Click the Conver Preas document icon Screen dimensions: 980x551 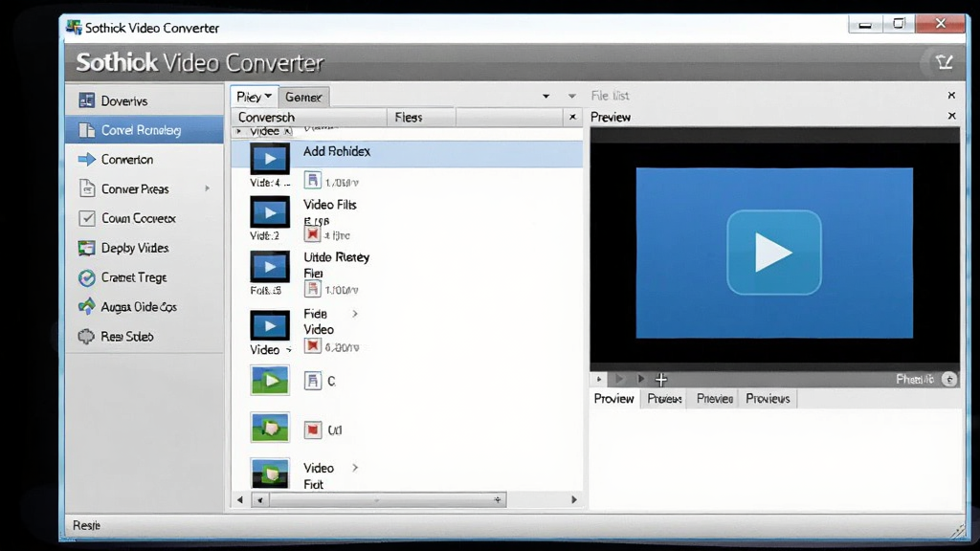(x=87, y=188)
